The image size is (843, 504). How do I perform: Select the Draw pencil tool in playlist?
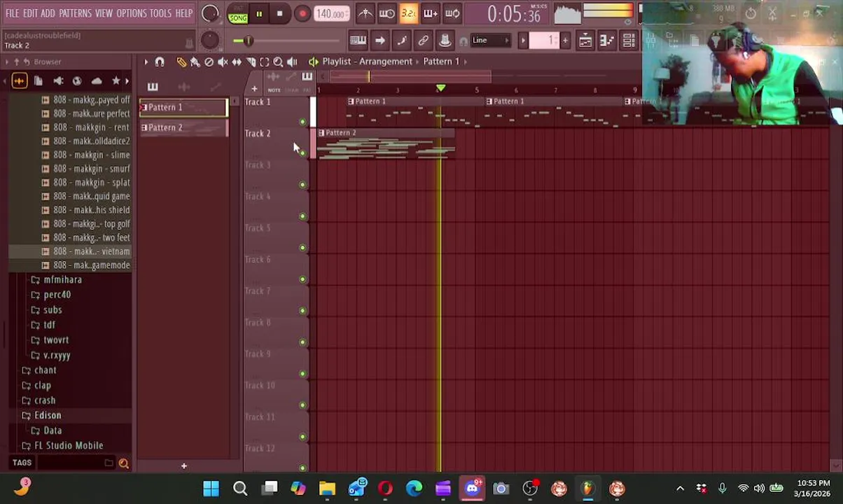click(x=181, y=62)
